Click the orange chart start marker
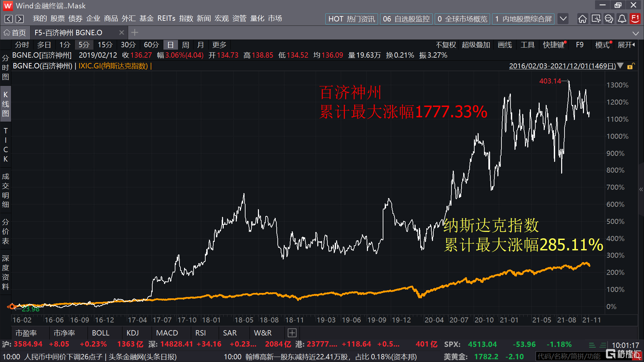 tap(12, 306)
